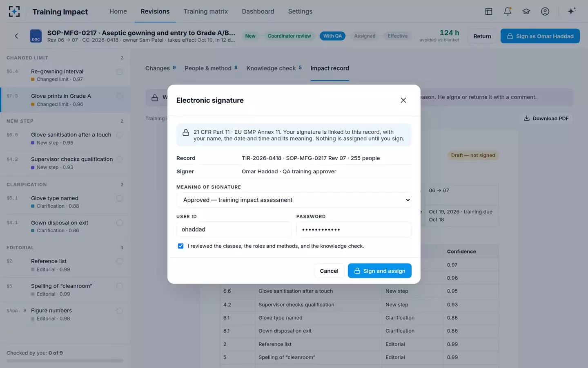
Task: Select Spelling of "cleanroom" item in sidebar
Action: tap(65, 290)
